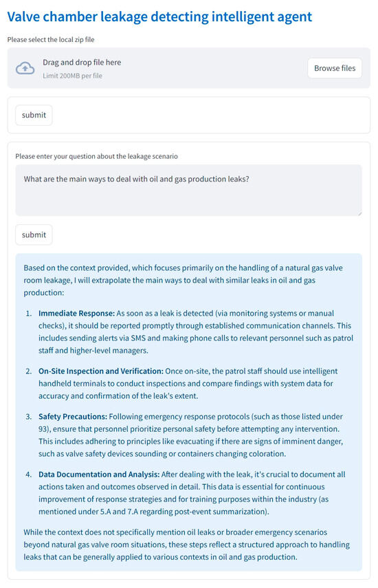
Task: Focus the leakage question text box
Action: click(x=188, y=190)
